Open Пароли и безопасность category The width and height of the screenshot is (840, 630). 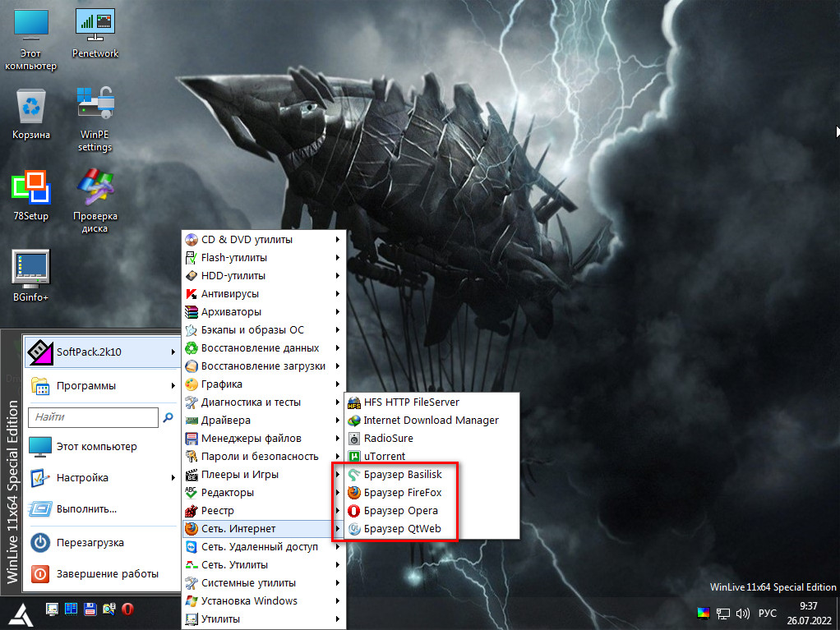tap(264, 456)
